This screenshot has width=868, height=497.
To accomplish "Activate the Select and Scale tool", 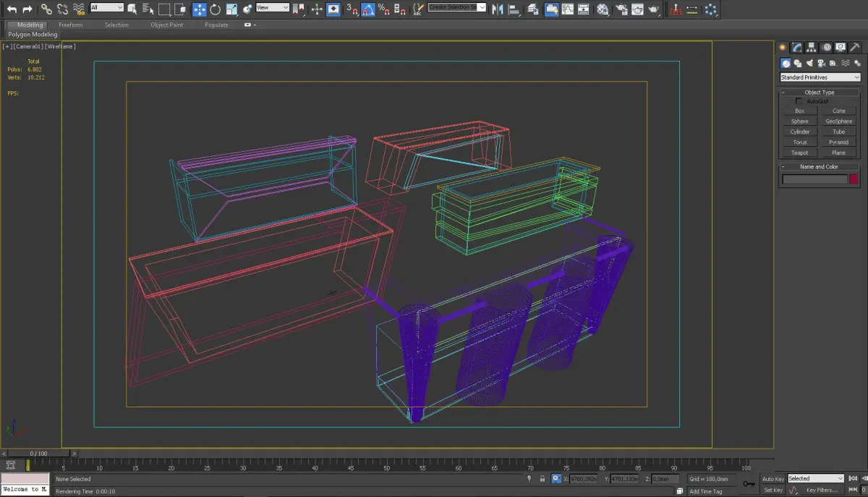I will pos(231,9).
